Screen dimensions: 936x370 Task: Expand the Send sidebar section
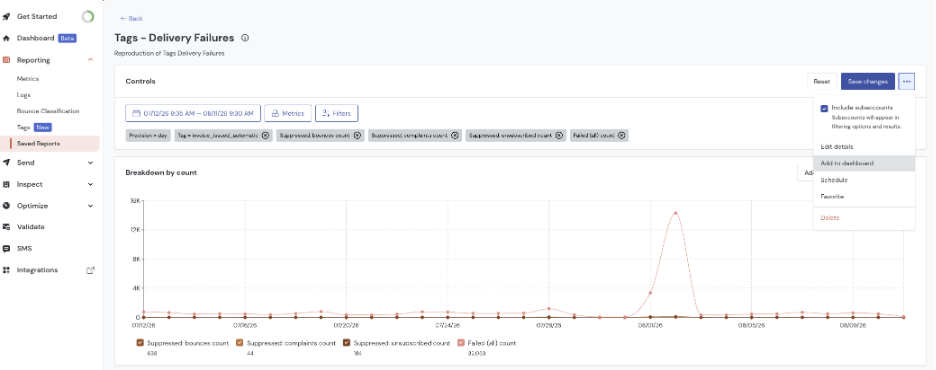point(90,163)
